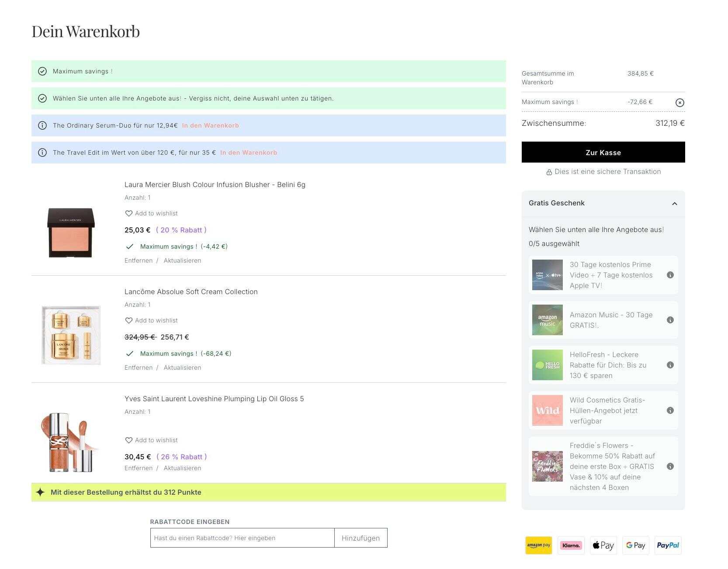This screenshot has width=728, height=569.
Task: Open Yves Saint Laurent Loveshine Lip Oil title
Action: pyautogui.click(x=214, y=399)
